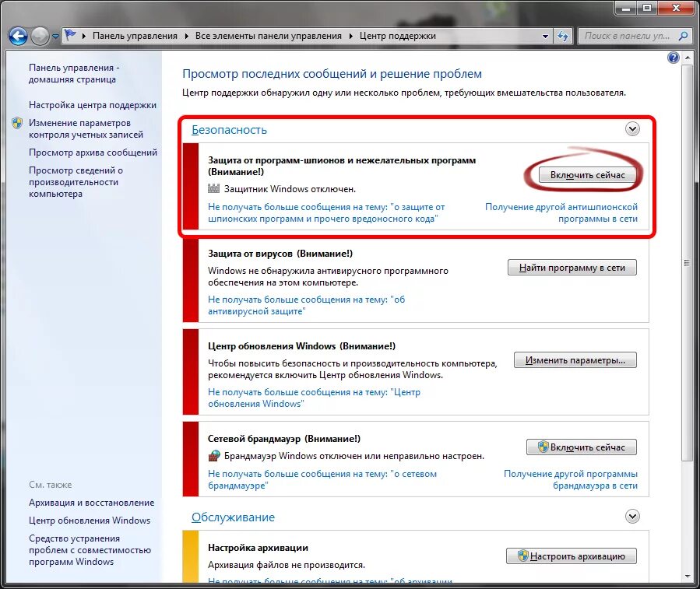Click 'Сетевой брандмауэр (Внимание!)' heading
Image resolution: width=700 pixels, height=589 pixels.
click(x=284, y=439)
